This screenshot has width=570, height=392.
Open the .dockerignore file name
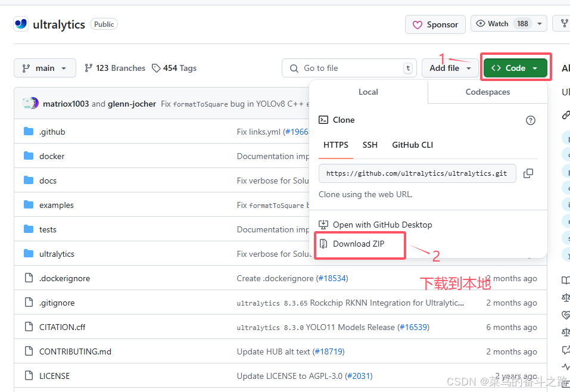pos(65,278)
